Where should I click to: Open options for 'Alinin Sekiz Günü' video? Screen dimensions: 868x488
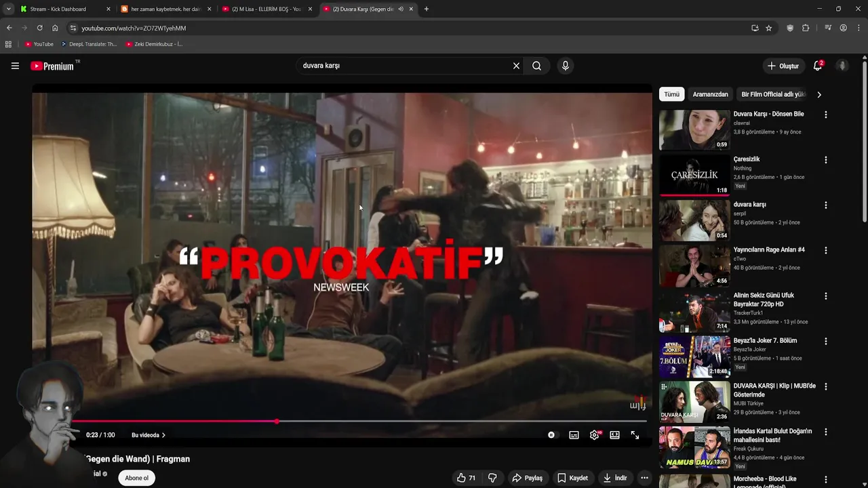point(825,296)
